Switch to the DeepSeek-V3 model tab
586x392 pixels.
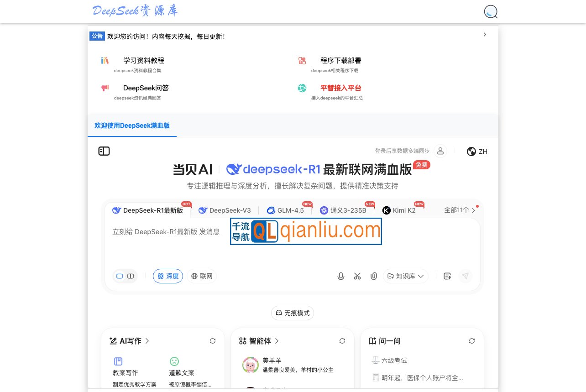[225, 210]
